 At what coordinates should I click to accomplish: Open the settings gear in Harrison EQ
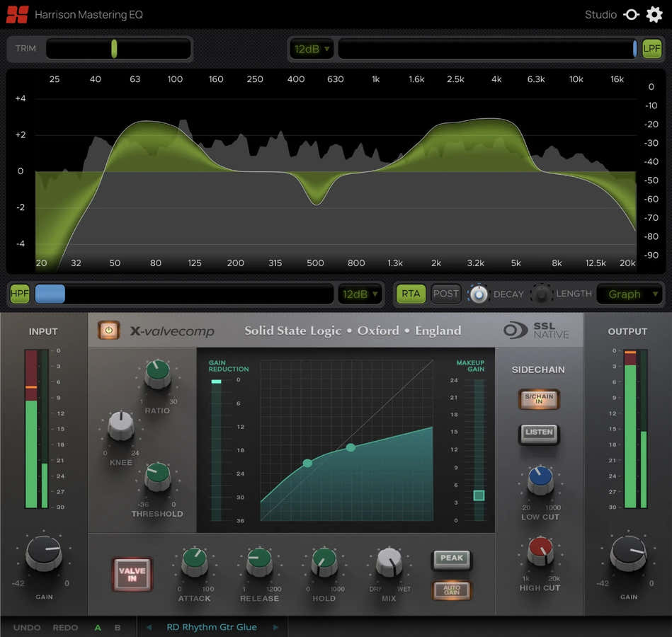pyautogui.click(x=654, y=15)
